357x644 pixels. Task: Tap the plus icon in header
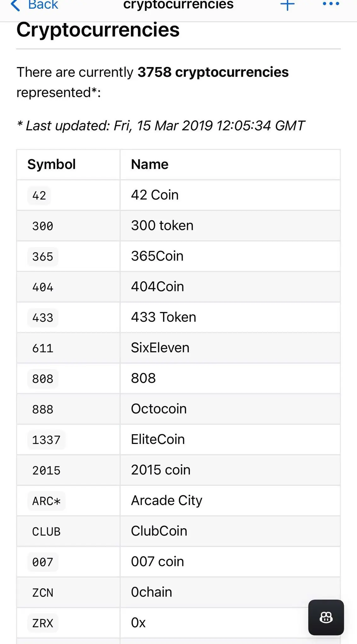tap(287, 4)
